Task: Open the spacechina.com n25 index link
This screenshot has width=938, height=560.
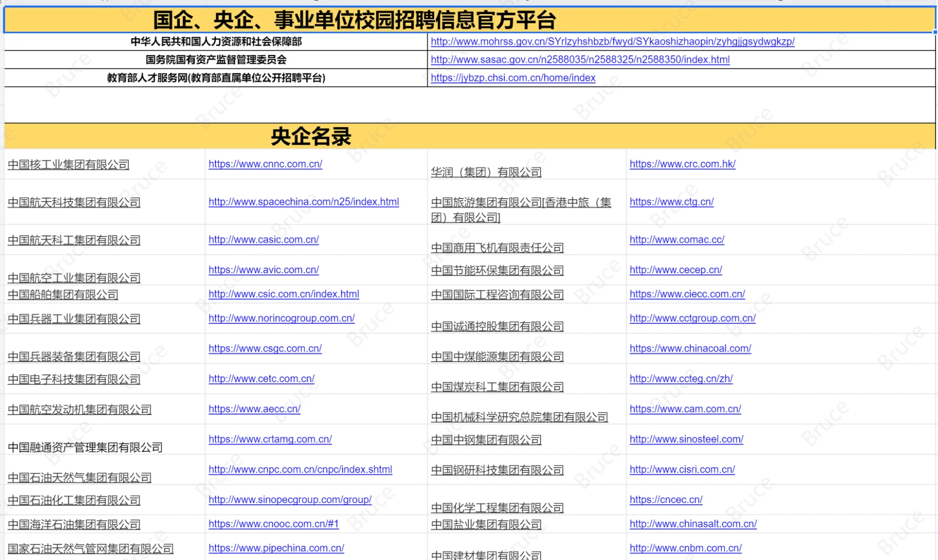Action: [x=304, y=202]
